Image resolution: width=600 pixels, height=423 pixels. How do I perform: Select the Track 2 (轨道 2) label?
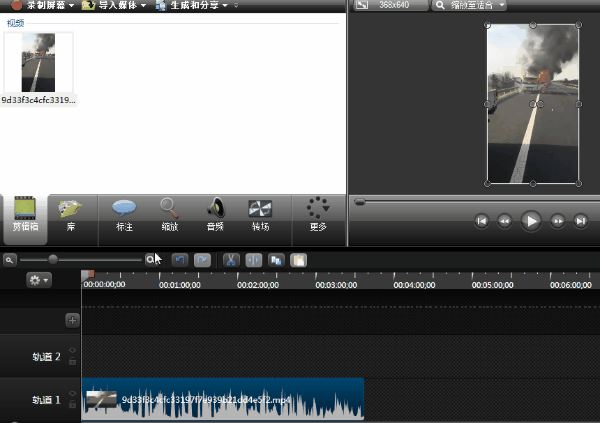[x=46, y=357]
